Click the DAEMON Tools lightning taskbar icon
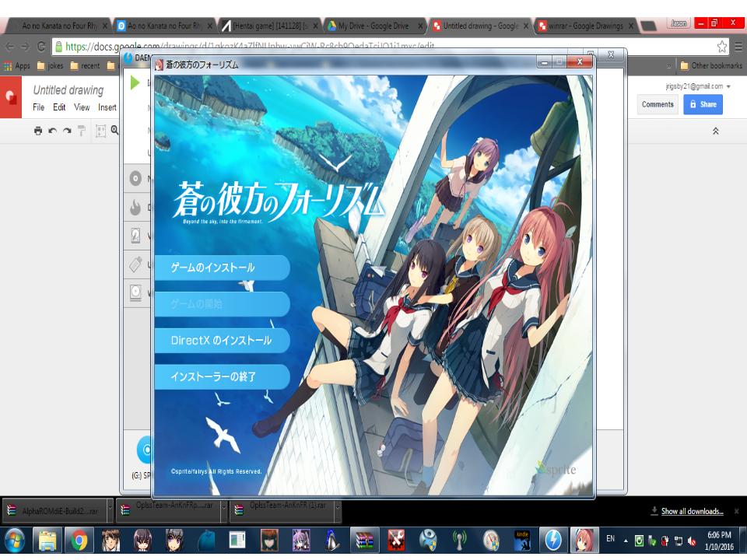 pos(553,539)
